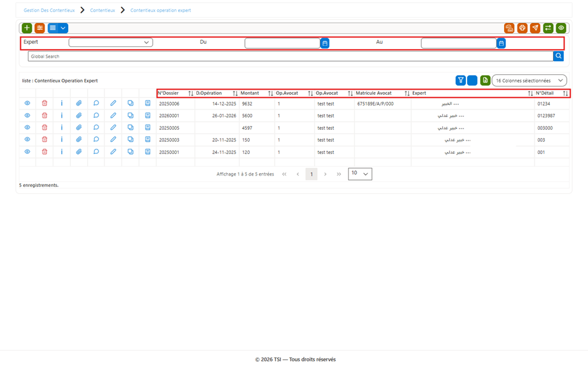
Task: Go to Contentieux breadcrumb link
Action: (102, 10)
